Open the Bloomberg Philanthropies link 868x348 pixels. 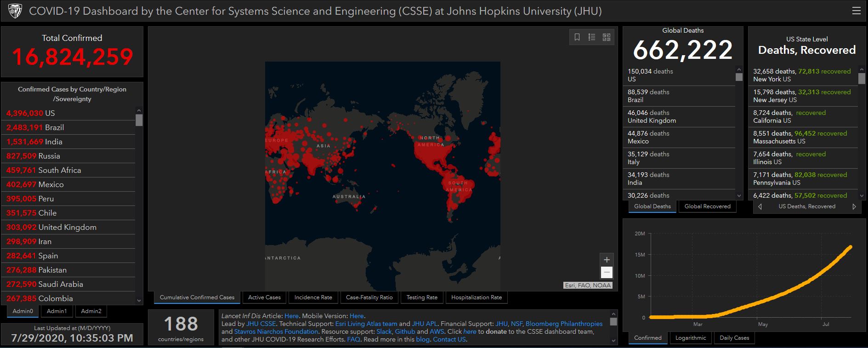[564, 324]
